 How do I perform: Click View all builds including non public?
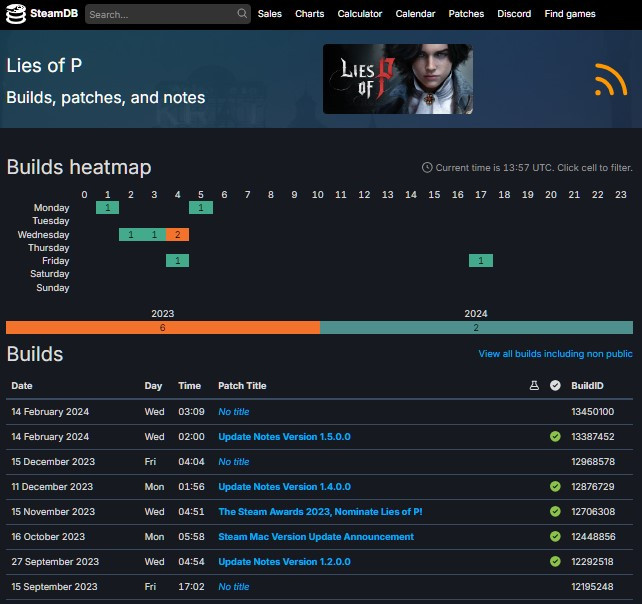555,354
